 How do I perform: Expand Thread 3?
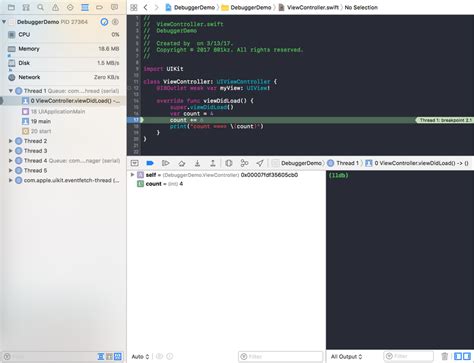pos(11,151)
